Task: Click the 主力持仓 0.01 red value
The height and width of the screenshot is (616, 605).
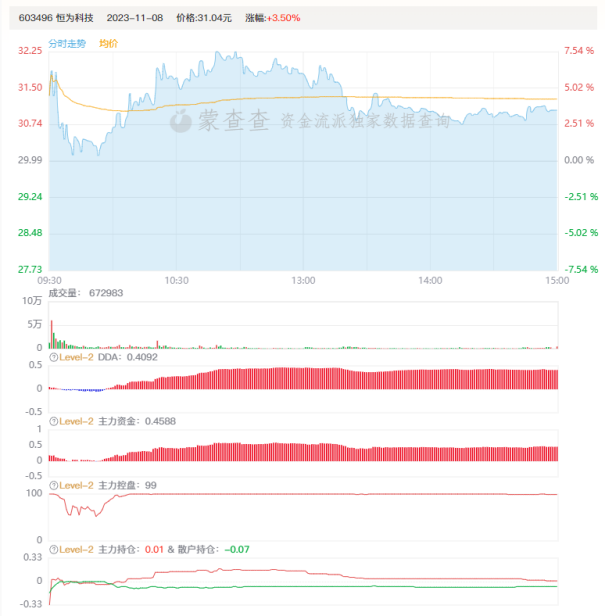Action: [x=154, y=550]
